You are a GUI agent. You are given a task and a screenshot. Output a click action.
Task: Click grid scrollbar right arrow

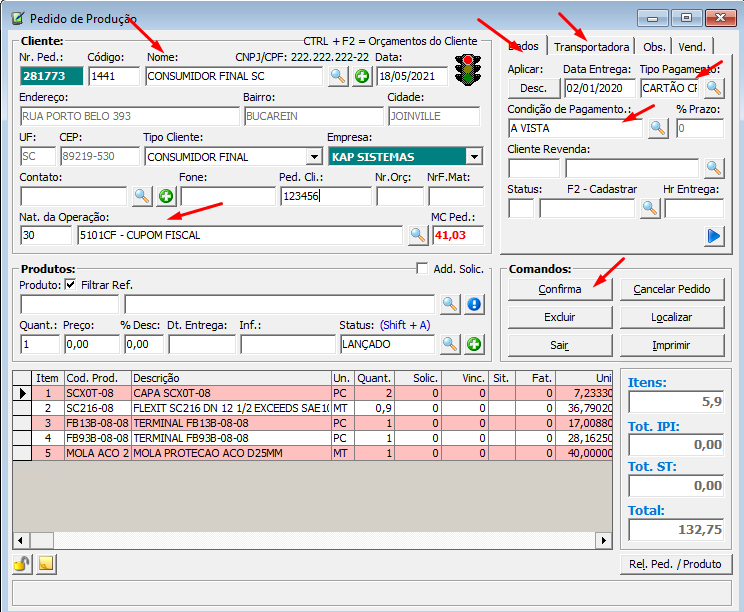pos(604,540)
